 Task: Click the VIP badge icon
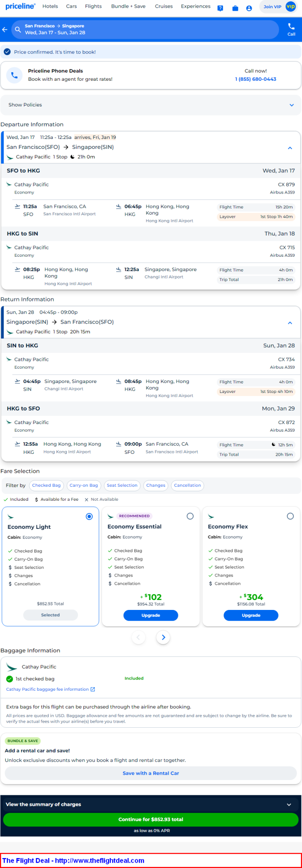(290, 7)
